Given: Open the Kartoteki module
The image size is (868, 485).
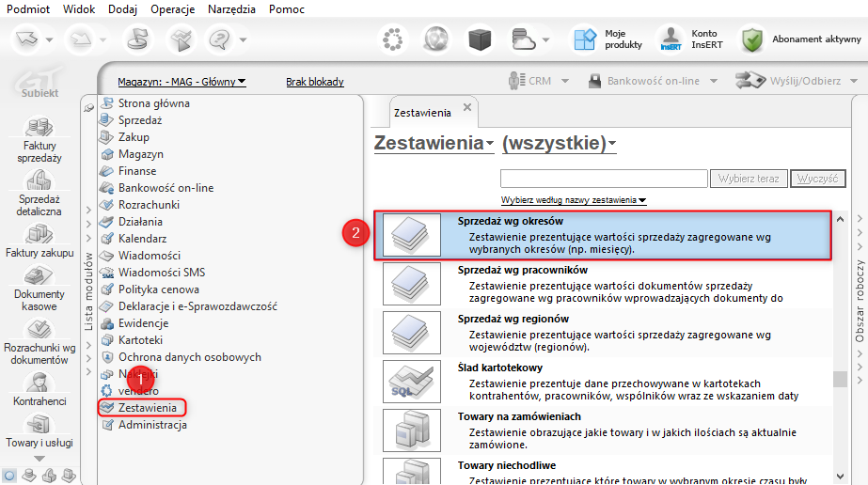Looking at the screenshot, I should (x=140, y=340).
